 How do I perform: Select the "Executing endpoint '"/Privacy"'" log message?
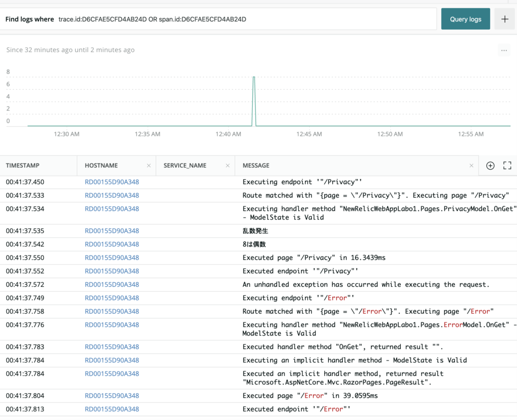tap(302, 182)
